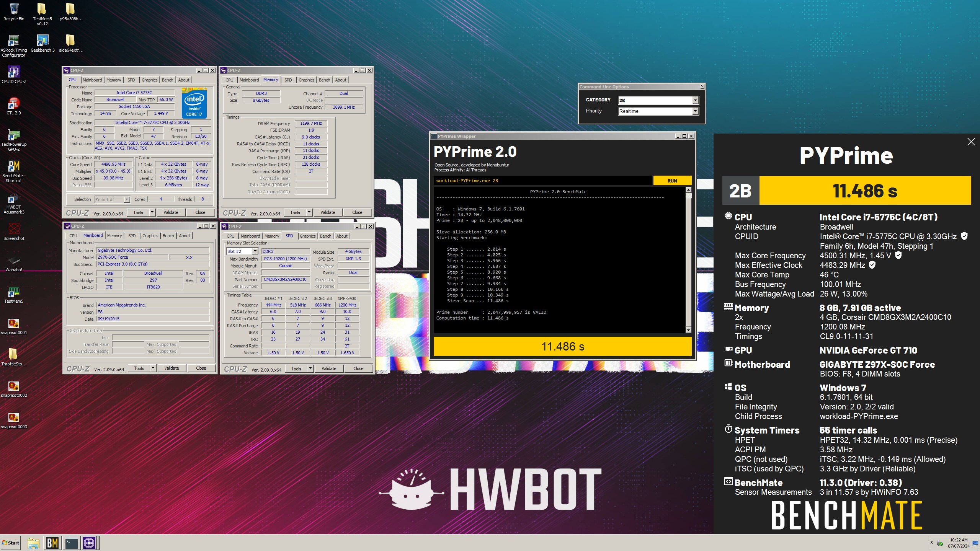Launch TechPowerUp GPU-Z desktop icon
Screen dimensions: 980x551
click(x=14, y=140)
